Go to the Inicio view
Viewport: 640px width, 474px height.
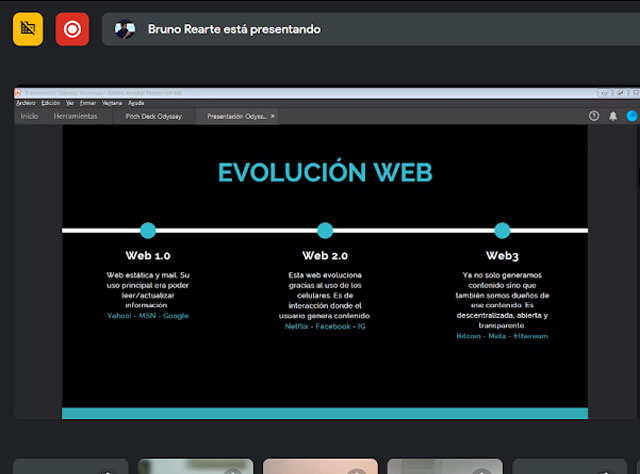pyautogui.click(x=30, y=116)
